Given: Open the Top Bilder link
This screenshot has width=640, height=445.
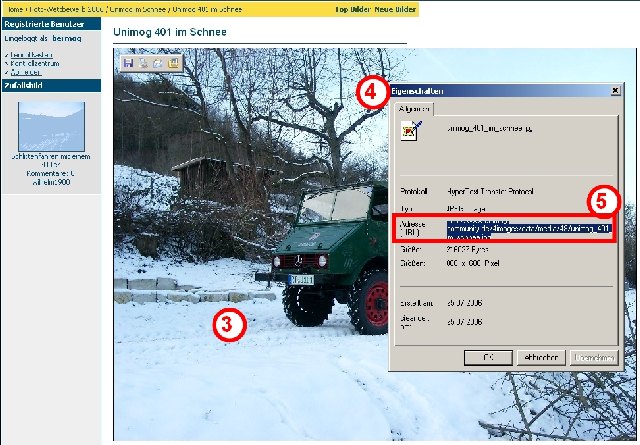Looking at the screenshot, I should tap(353, 9).
